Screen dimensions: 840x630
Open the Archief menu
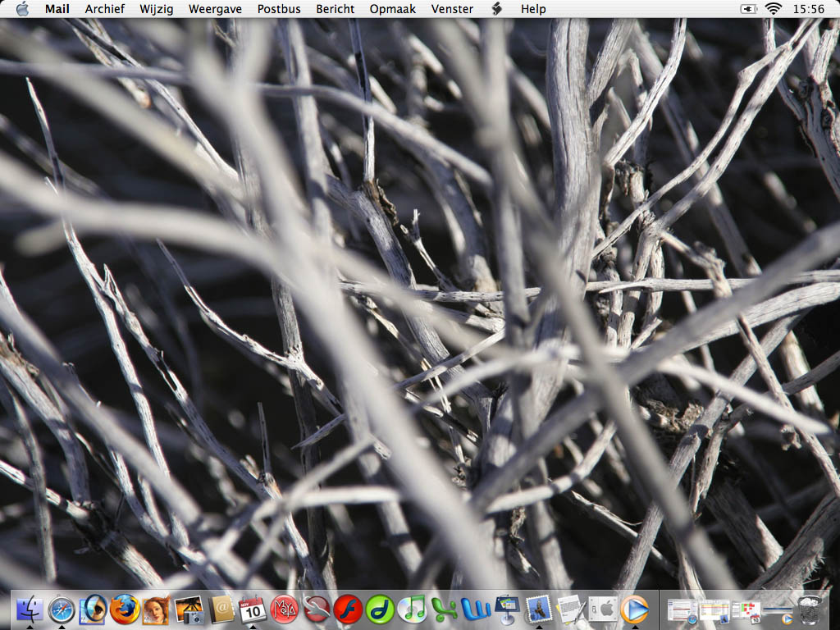pos(104,8)
